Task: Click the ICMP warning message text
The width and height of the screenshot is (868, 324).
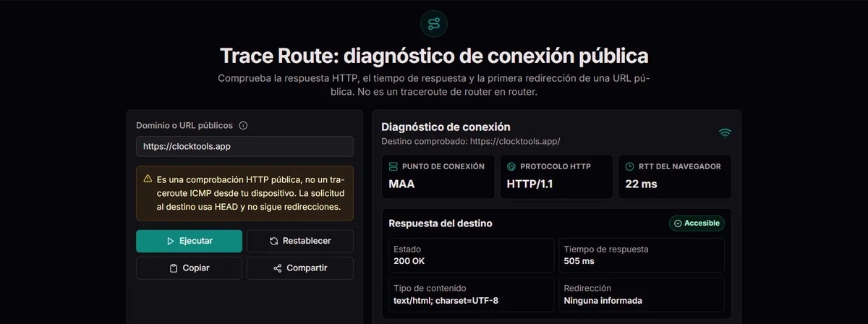Action: [250, 192]
